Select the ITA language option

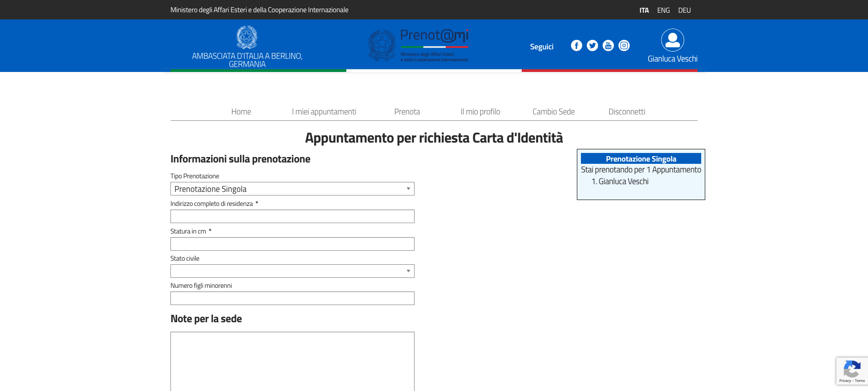[644, 10]
